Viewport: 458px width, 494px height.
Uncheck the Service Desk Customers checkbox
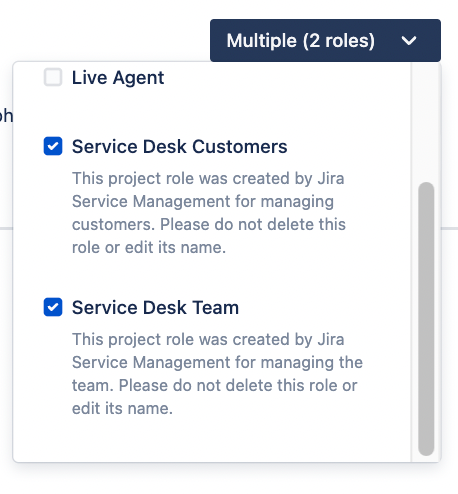point(53,146)
